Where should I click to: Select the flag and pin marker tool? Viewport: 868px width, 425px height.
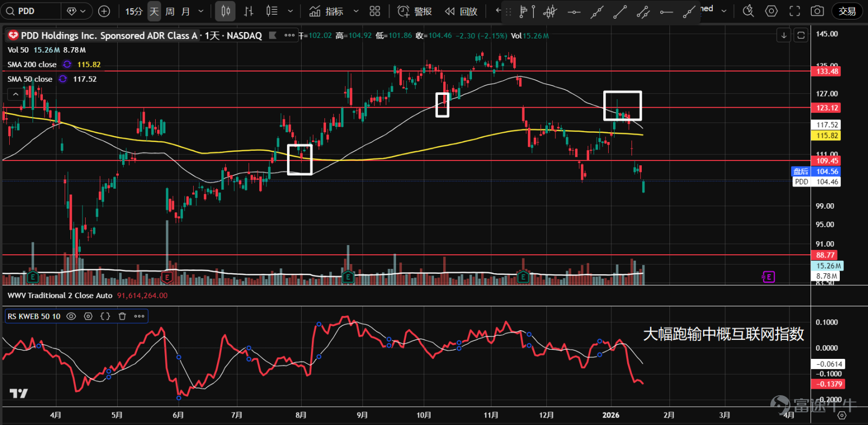(x=527, y=11)
